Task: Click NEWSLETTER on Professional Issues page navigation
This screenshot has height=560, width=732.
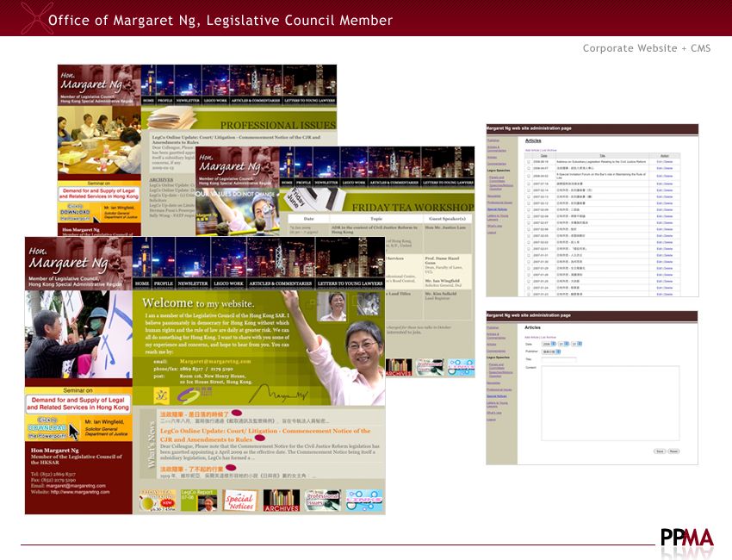Action: pyautogui.click(x=188, y=101)
